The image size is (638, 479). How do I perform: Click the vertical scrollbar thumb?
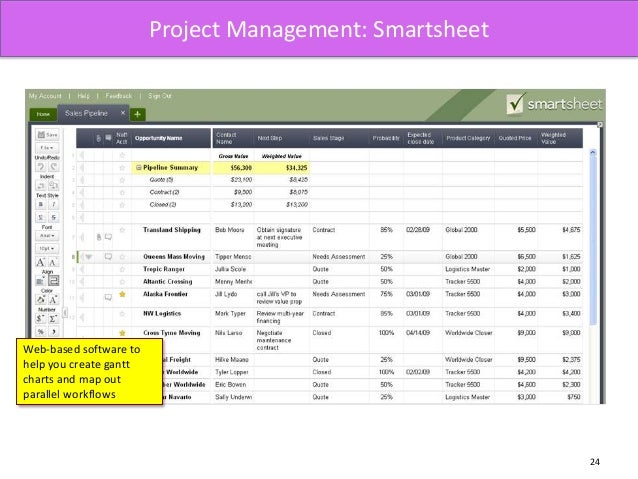(593, 240)
